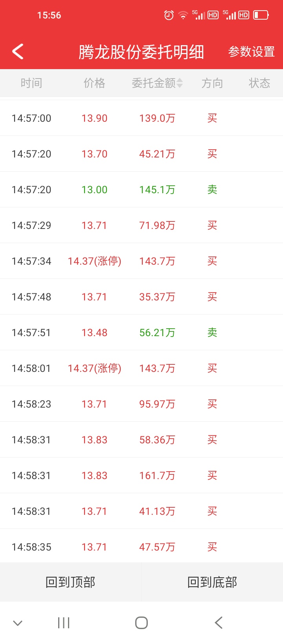Image resolution: width=283 pixels, height=644 pixels.
Task: Tap the 价格 column header
Action: pos(94,83)
